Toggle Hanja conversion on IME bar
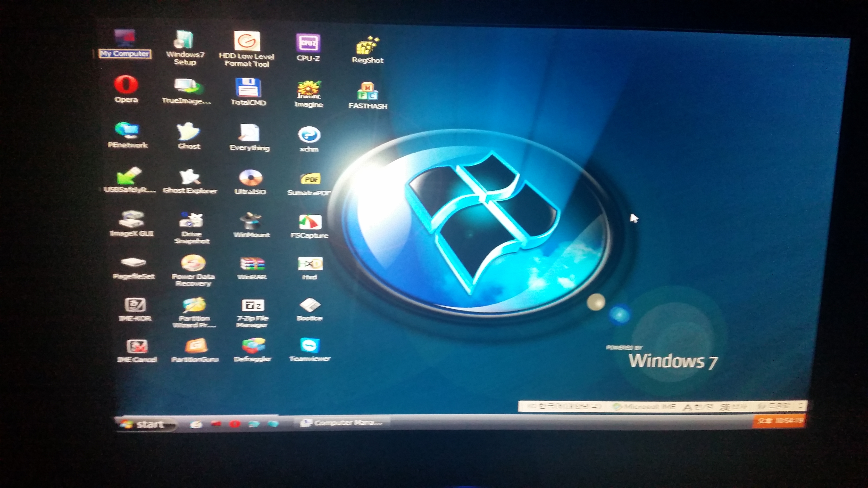This screenshot has width=868, height=488. 733,407
